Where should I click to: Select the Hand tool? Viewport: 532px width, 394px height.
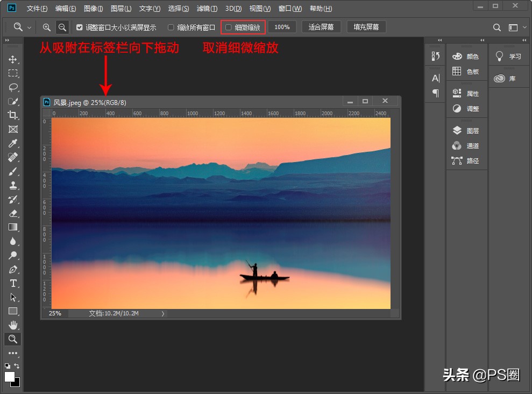point(13,325)
